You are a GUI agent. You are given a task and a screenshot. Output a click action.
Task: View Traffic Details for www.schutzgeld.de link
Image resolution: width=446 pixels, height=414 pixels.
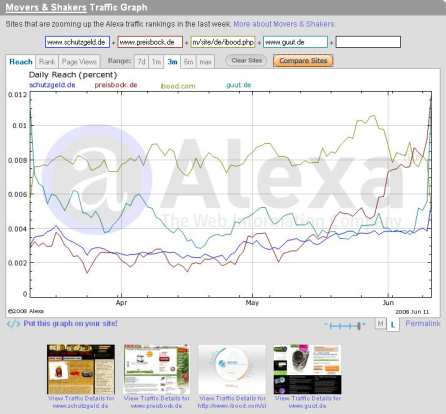coord(81,402)
